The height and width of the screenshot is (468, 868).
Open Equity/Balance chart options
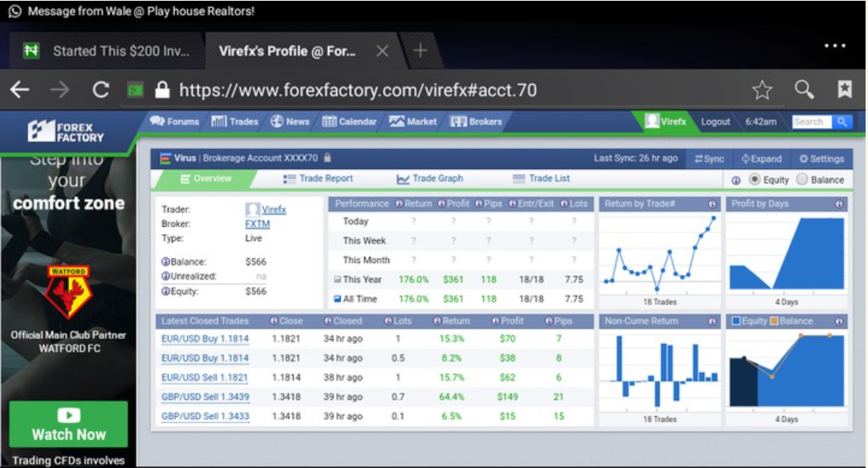click(x=839, y=321)
